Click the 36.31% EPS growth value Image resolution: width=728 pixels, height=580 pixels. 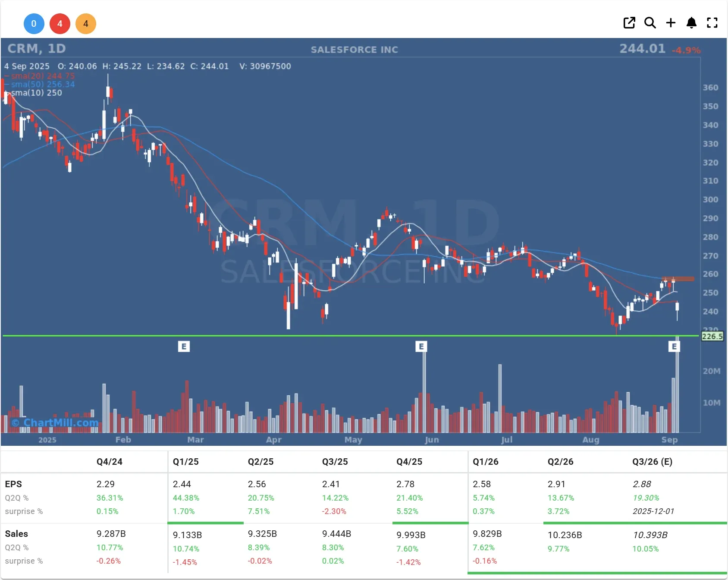pyautogui.click(x=110, y=498)
